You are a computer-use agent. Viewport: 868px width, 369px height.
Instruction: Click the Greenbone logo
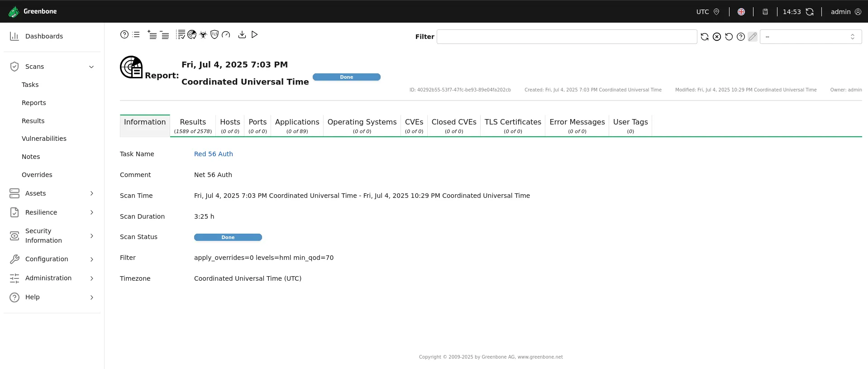pyautogui.click(x=33, y=11)
